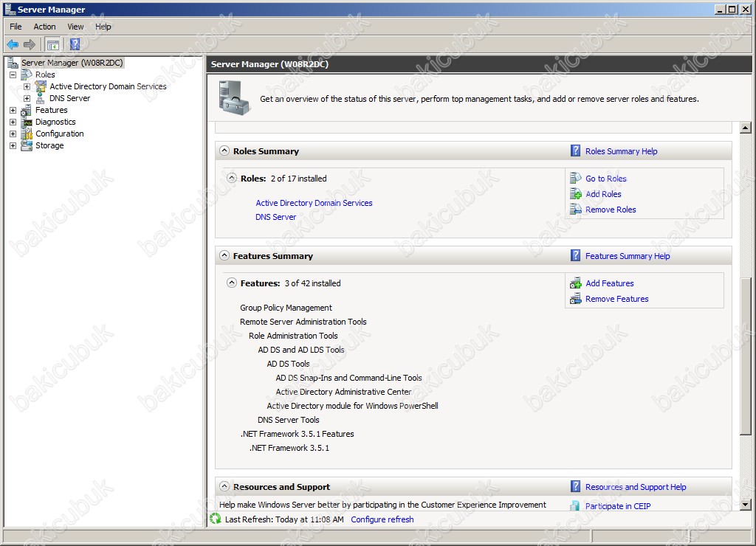Screen dimensions: 756x546
Task: Collapse the Features Summary section
Action: coord(224,255)
